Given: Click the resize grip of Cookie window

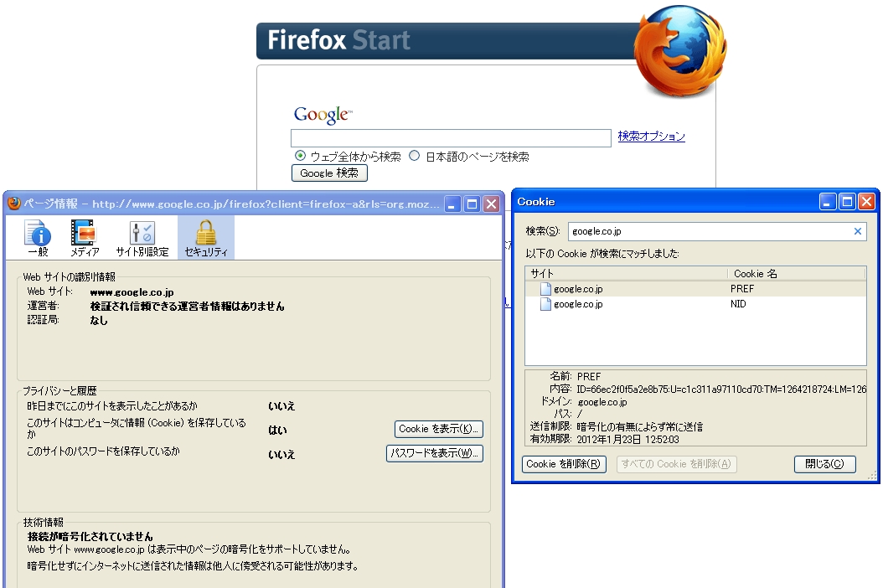Looking at the screenshot, I should click(872, 477).
